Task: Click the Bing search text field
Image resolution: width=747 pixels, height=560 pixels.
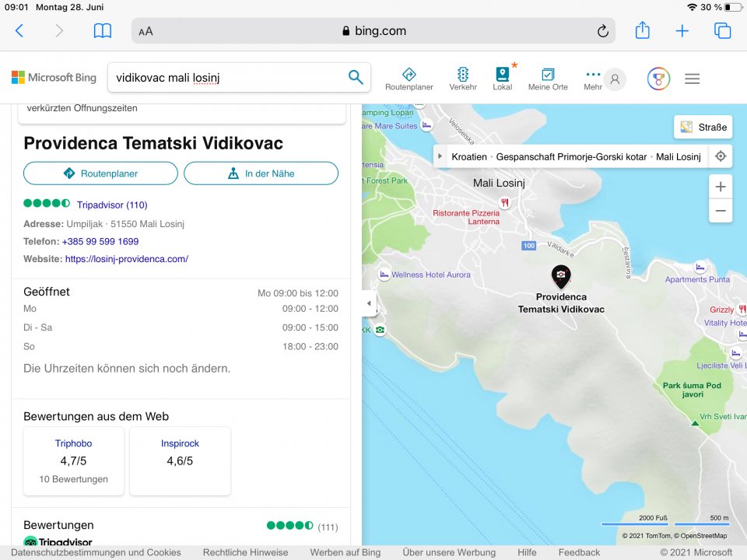Action: pos(226,77)
